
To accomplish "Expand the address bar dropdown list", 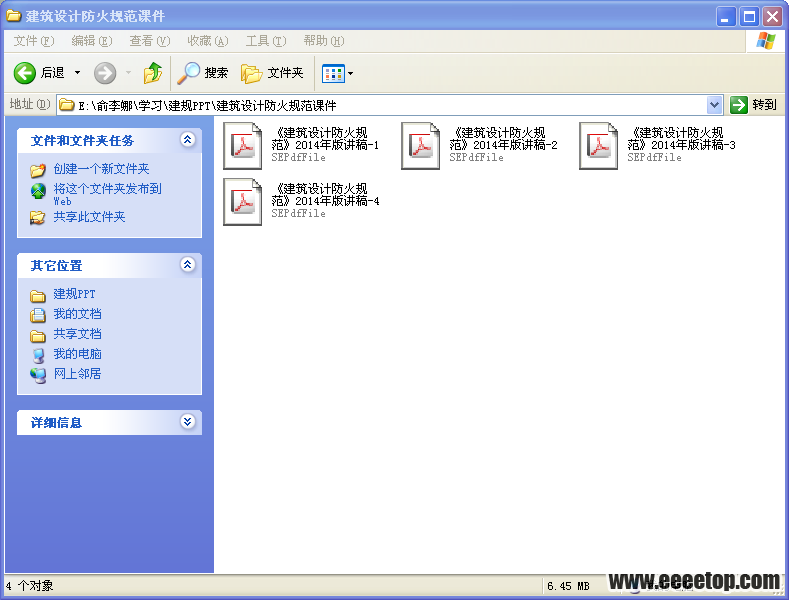I will (x=715, y=105).
